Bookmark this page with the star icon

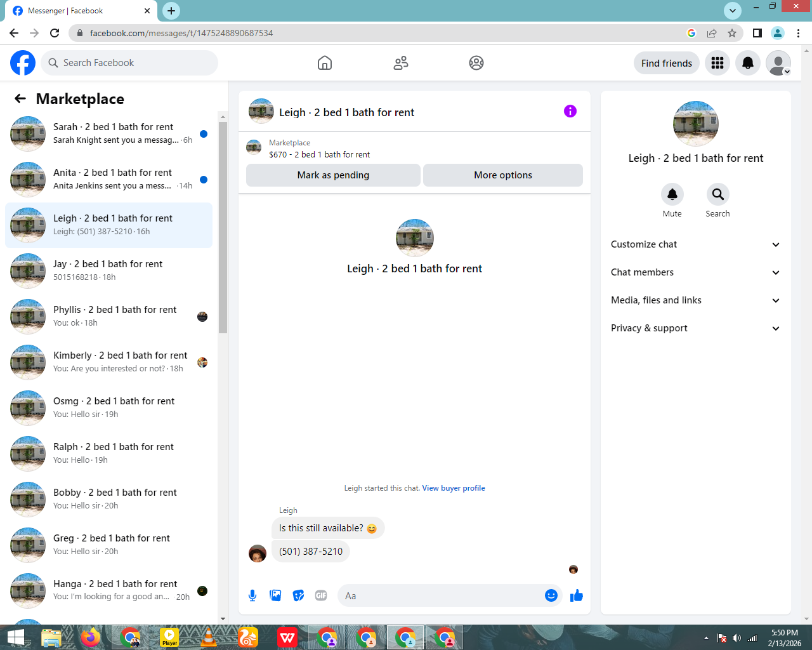tap(732, 33)
